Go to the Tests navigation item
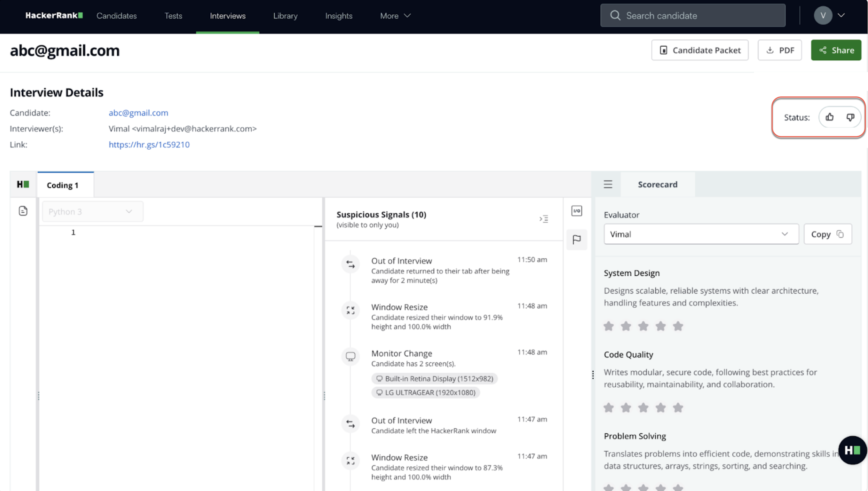The image size is (868, 491). (x=173, y=16)
